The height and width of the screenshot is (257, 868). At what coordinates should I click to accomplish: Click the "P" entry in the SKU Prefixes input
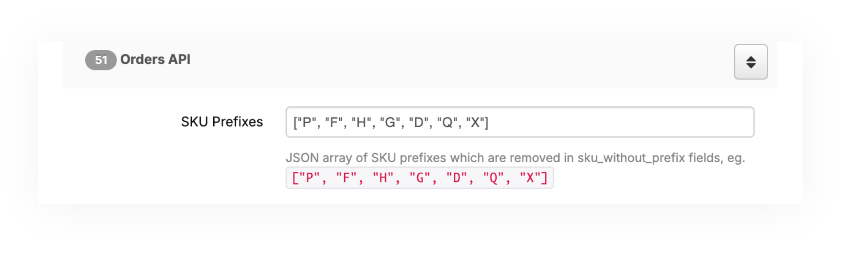pos(306,122)
